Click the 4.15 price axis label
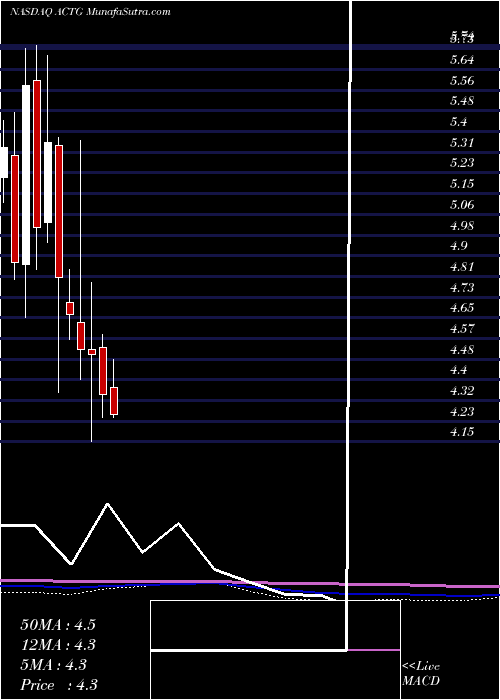The image size is (500, 700). [x=462, y=432]
